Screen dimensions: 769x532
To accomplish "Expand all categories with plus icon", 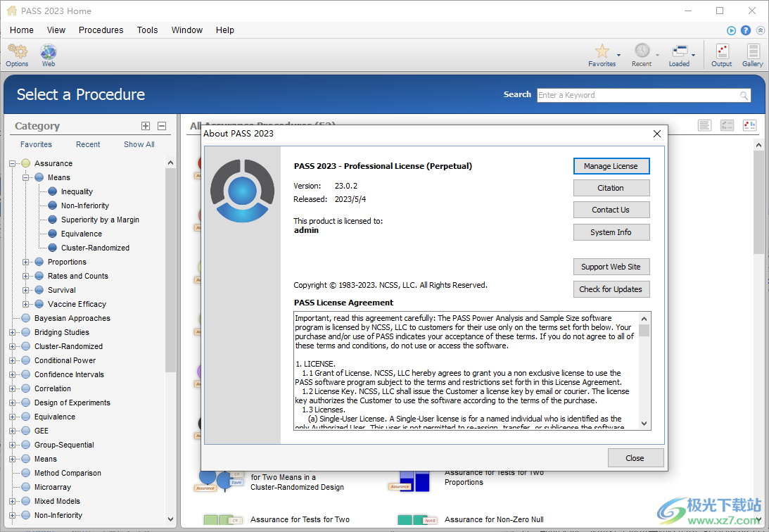I will (x=146, y=126).
